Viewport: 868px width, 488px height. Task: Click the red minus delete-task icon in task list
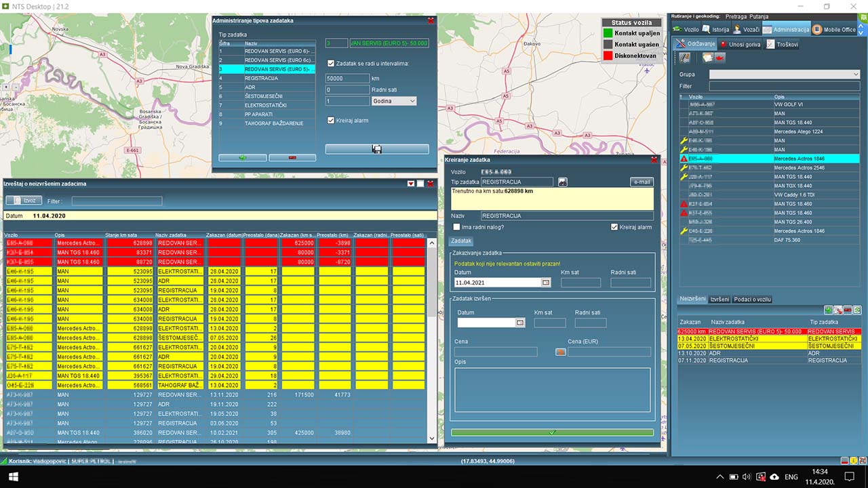[848, 310]
